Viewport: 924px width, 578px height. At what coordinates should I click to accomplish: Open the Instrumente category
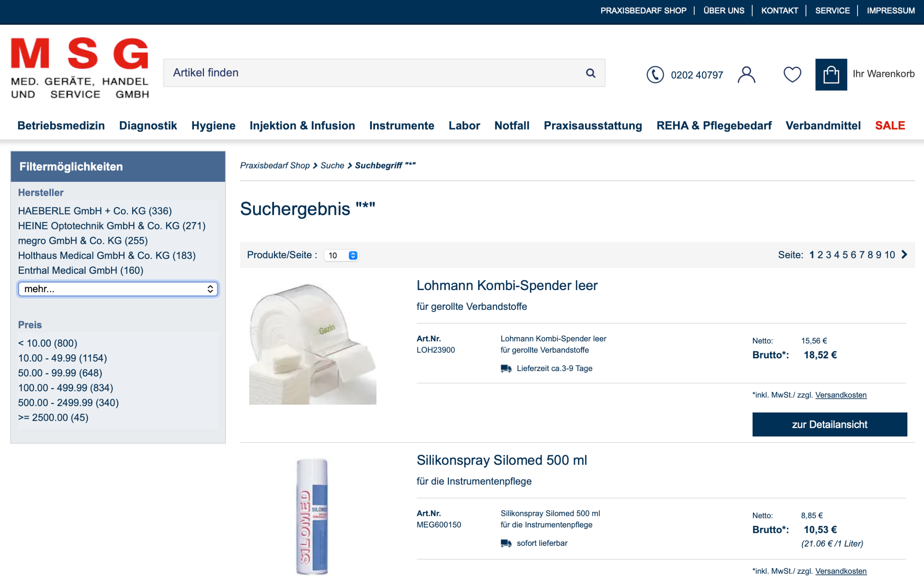point(402,126)
